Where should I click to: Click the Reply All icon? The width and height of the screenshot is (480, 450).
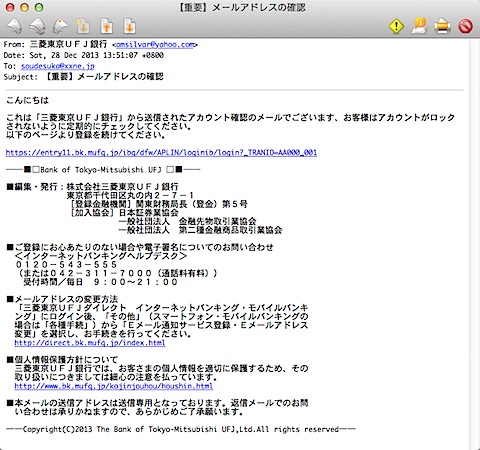[x=37, y=27]
